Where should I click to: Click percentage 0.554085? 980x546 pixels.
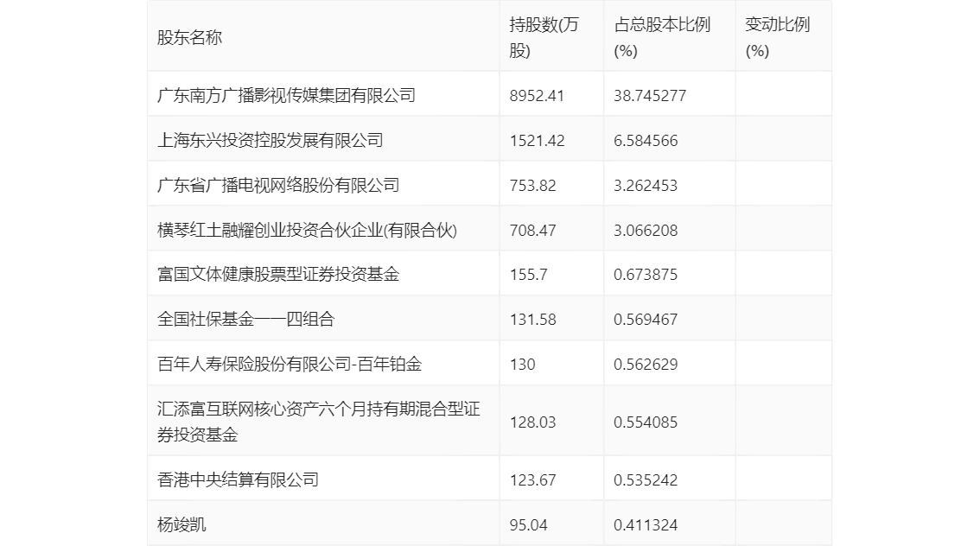646,422
